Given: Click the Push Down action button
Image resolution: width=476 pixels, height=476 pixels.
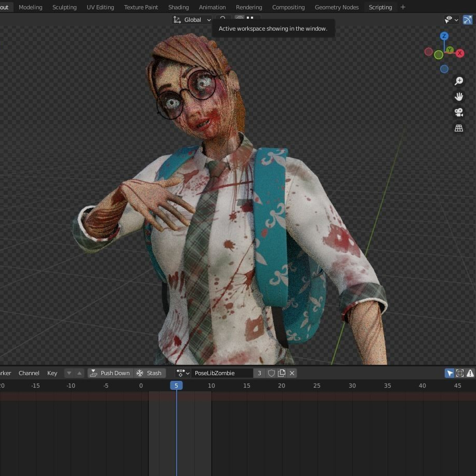Looking at the screenshot, I should coord(111,373).
